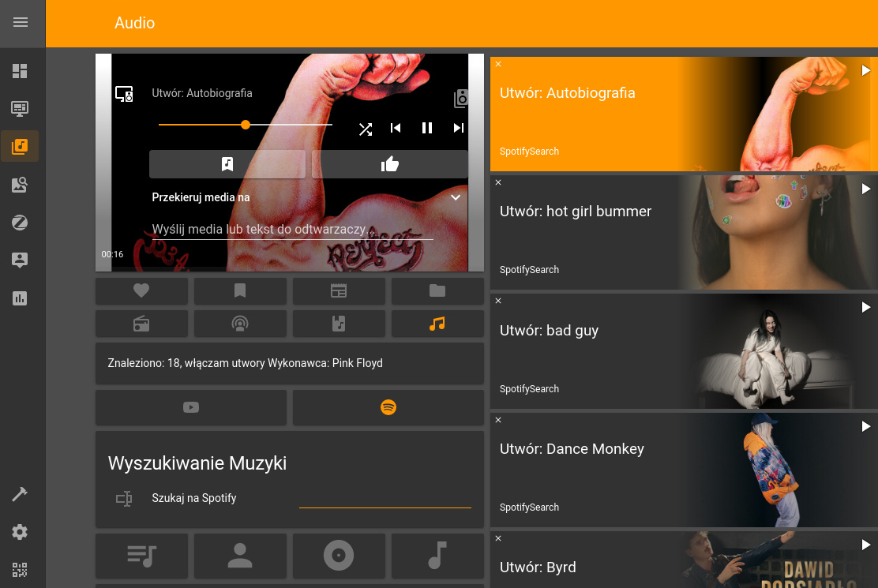Image resolution: width=878 pixels, height=588 pixels.
Task: Open settings gear in sidebar
Action: (20, 532)
